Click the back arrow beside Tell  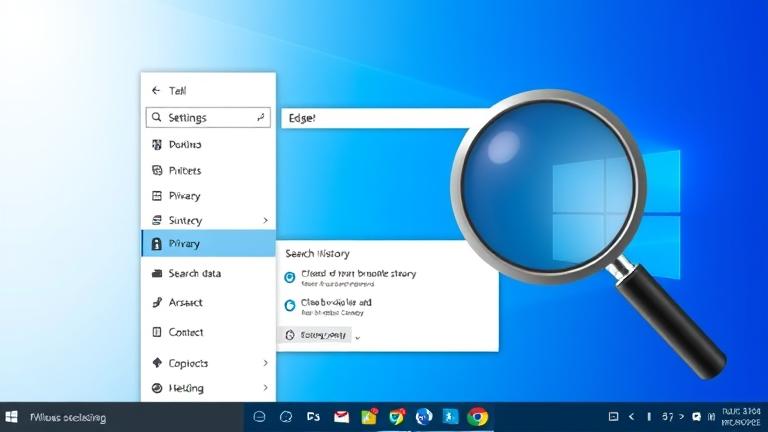156,91
